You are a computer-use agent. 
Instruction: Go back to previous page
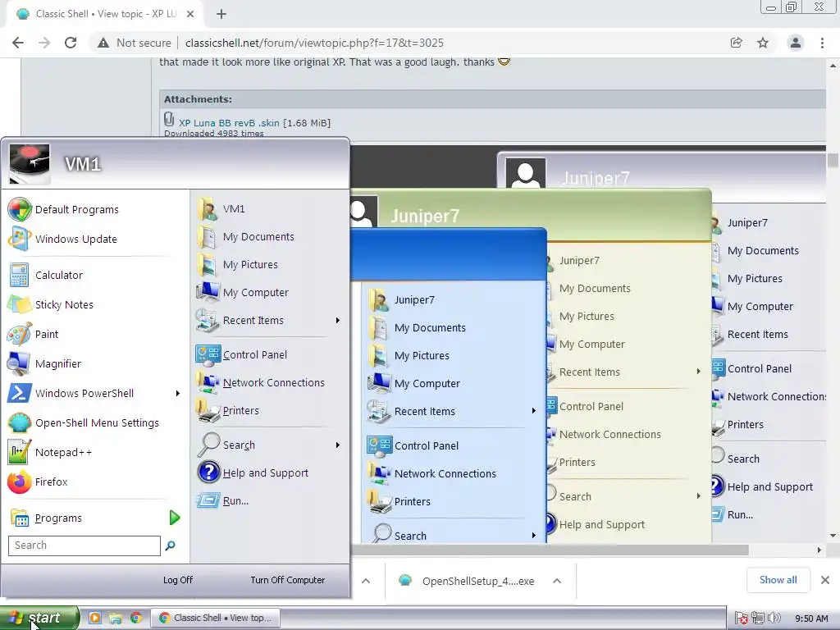18,43
